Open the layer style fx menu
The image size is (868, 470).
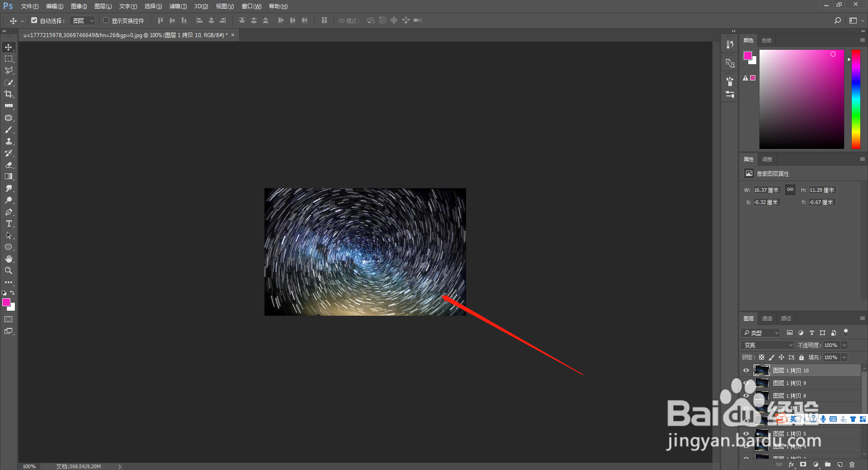coord(791,465)
